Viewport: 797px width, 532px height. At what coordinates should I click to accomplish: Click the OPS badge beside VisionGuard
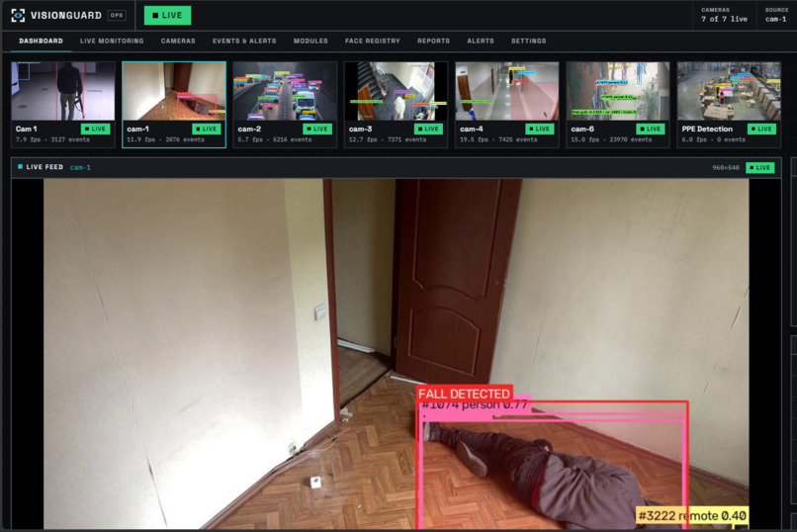(x=117, y=15)
